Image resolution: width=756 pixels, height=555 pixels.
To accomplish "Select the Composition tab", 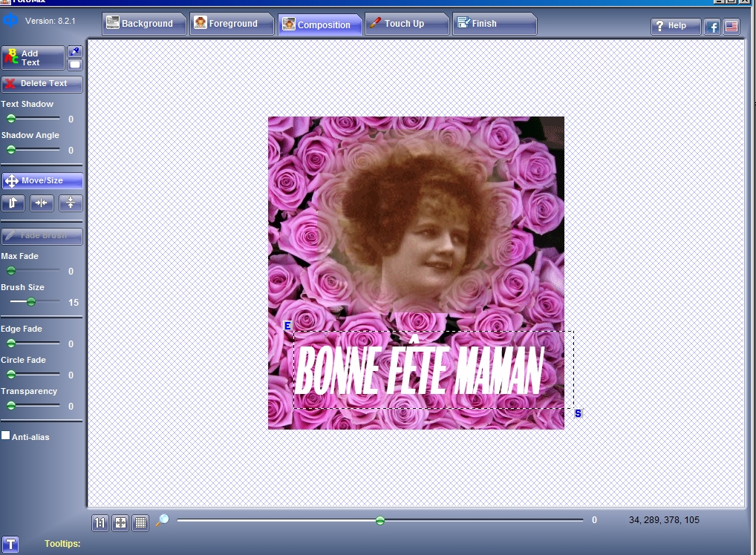I will (319, 24).
